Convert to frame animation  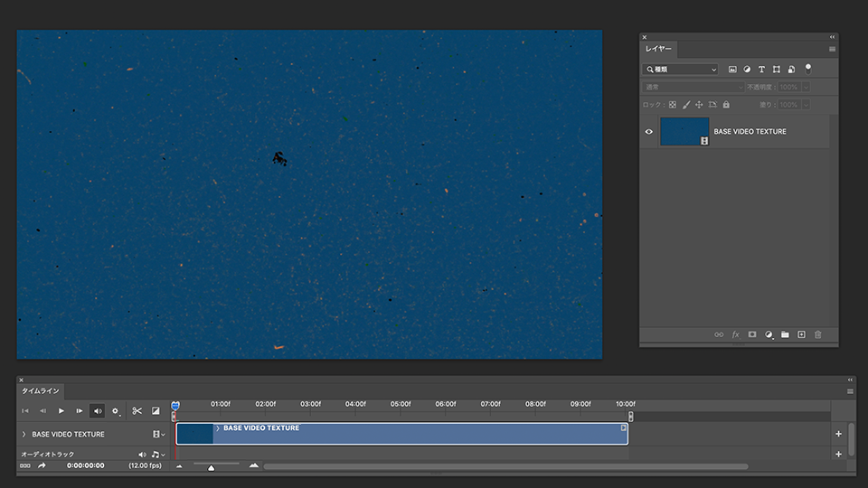[25, 466]
